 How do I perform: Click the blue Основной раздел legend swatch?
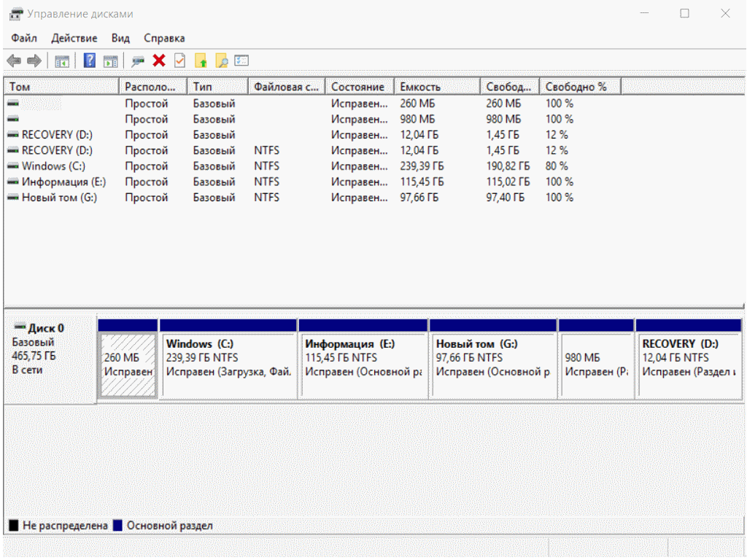click(117, 526)
